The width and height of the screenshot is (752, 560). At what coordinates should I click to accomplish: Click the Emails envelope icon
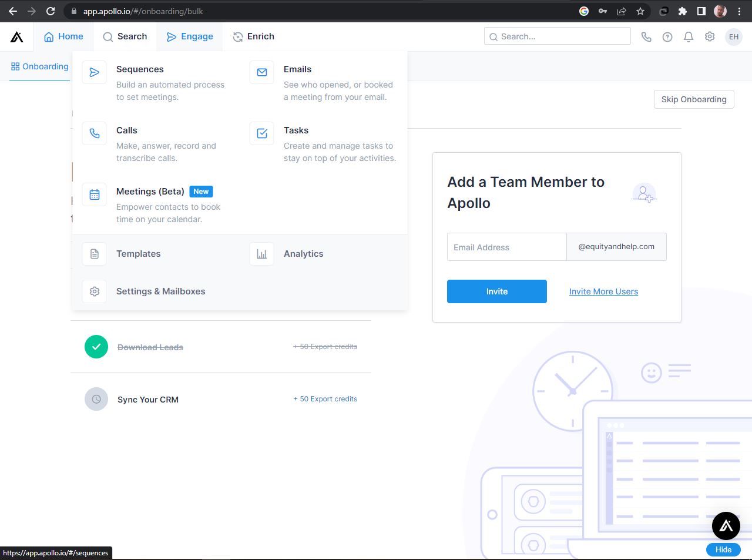tap(262, 72)
